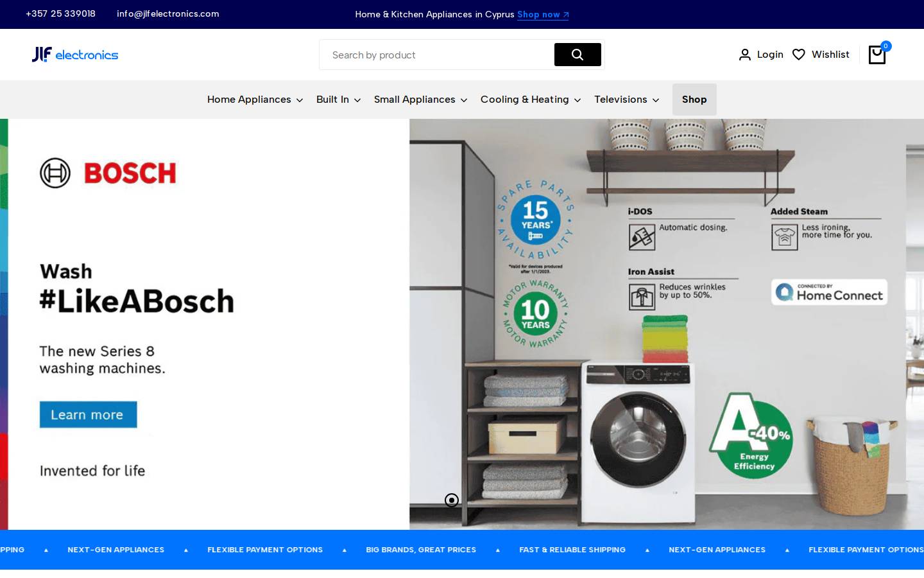Open the Built In menu
Image resolution: width=924 pixels, height=578 pixels.
[338, 100]
